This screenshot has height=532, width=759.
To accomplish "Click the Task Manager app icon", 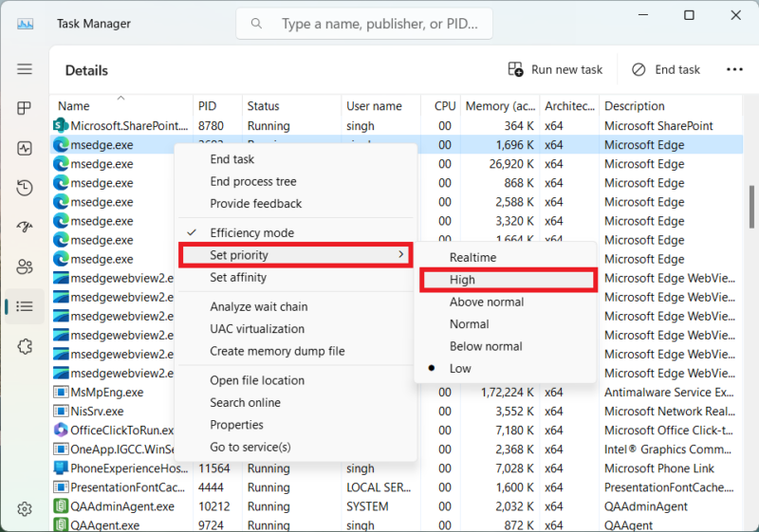I will [x=26, y=24].
